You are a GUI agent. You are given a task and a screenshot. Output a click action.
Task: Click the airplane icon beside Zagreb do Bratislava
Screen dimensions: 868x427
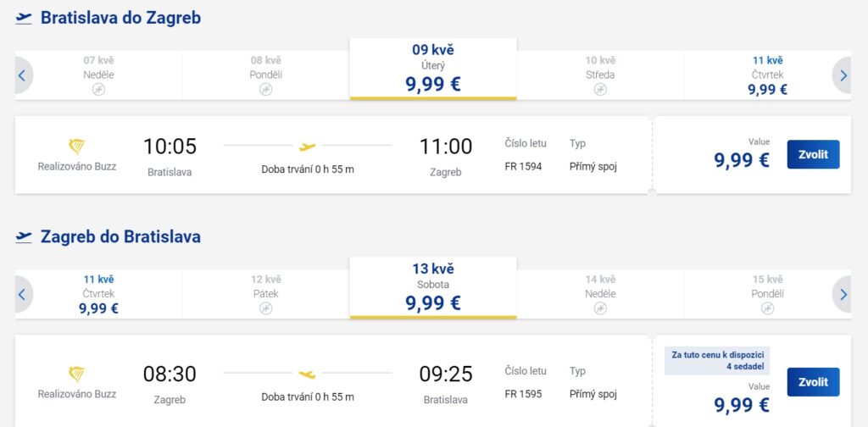[x=24, y=236]
